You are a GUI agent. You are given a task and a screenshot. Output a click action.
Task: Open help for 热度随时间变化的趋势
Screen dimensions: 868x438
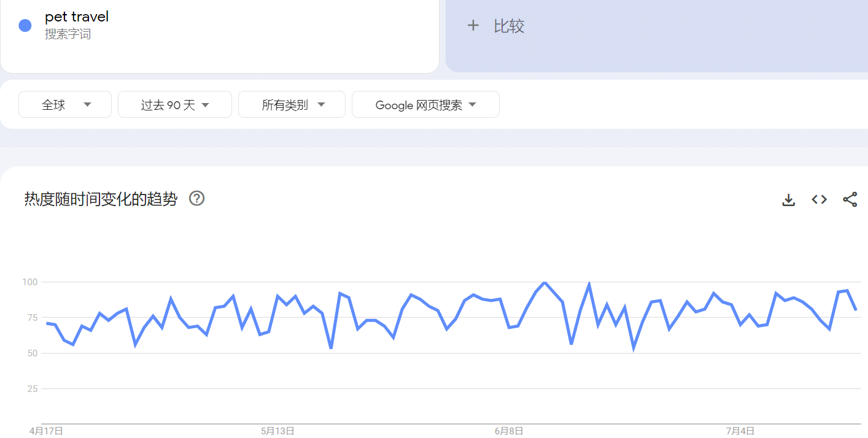(x=196, y=198)
